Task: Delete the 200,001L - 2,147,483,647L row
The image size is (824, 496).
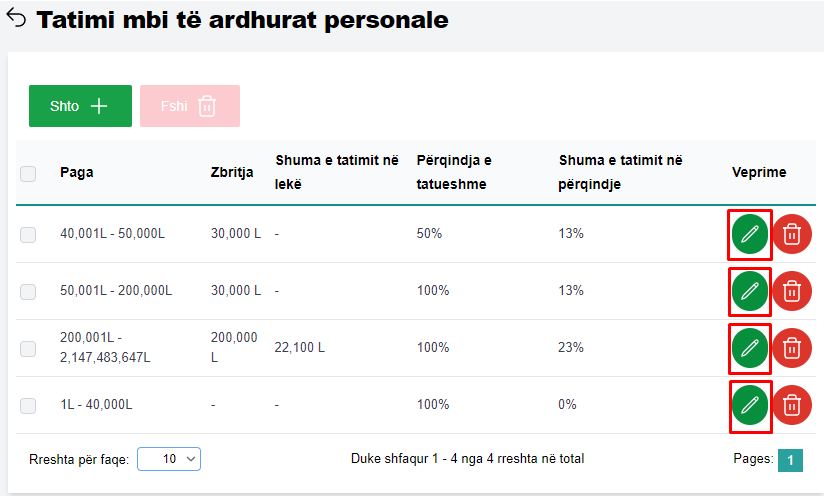Action: [792, 348]
